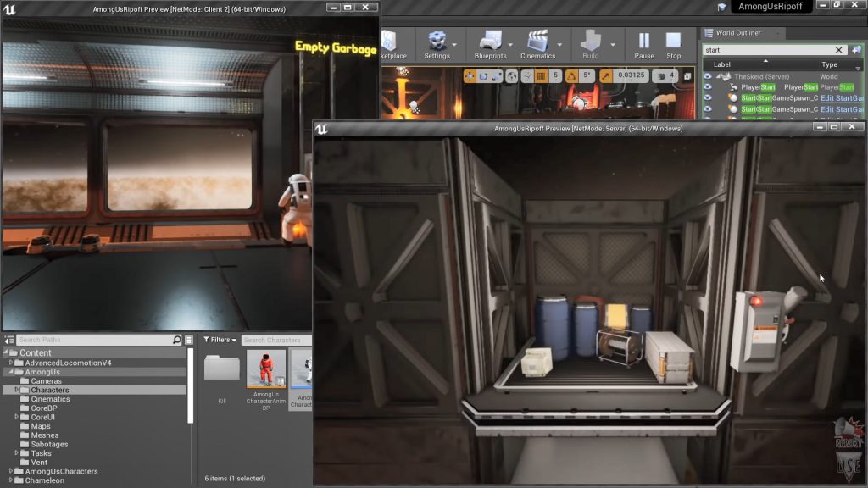Select the translate gizmo tool in viewport

[x=470, y=75]
